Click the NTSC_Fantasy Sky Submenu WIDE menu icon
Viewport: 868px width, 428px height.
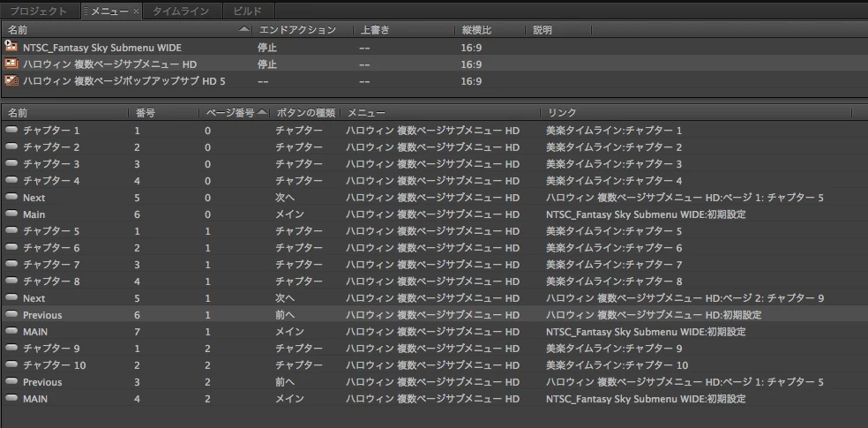[11, 47]
